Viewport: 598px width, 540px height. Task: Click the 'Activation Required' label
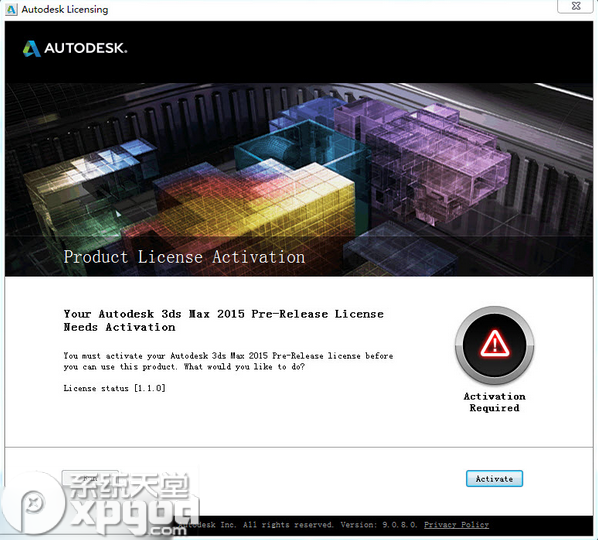click(495, 402)
